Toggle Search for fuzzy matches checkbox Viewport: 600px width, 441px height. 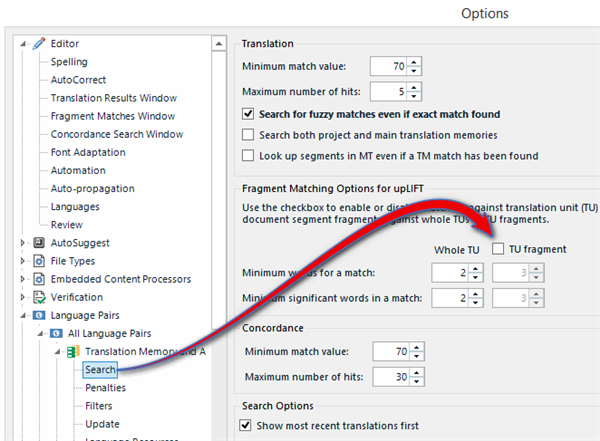248,114
